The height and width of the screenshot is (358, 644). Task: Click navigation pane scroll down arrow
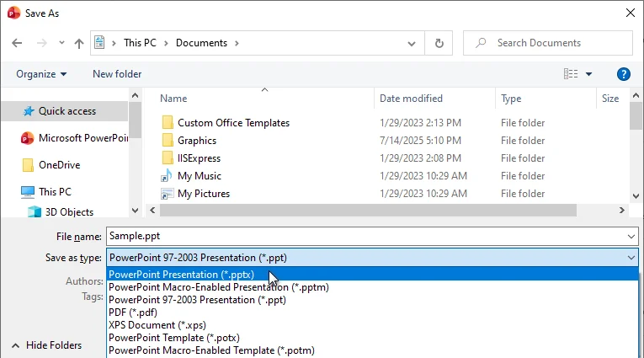[x=135, y=211]
